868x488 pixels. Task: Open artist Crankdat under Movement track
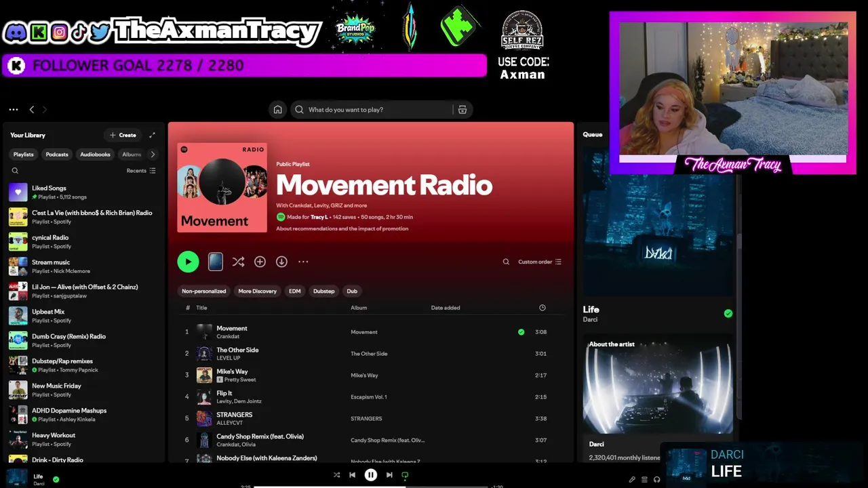click(x=228, y=336)
